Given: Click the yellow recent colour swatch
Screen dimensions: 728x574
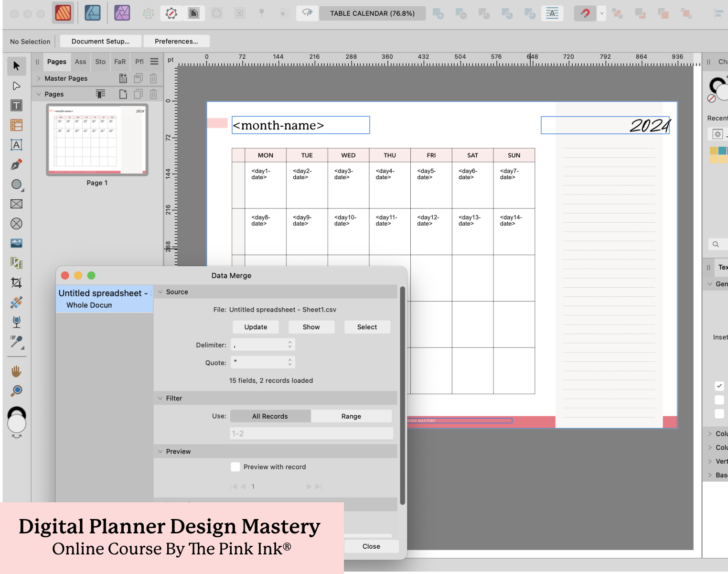Looking at the screenshot, I should (714, 151).
